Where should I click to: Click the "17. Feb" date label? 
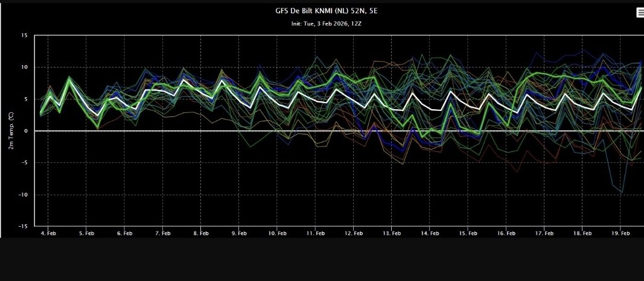(544, 233)
